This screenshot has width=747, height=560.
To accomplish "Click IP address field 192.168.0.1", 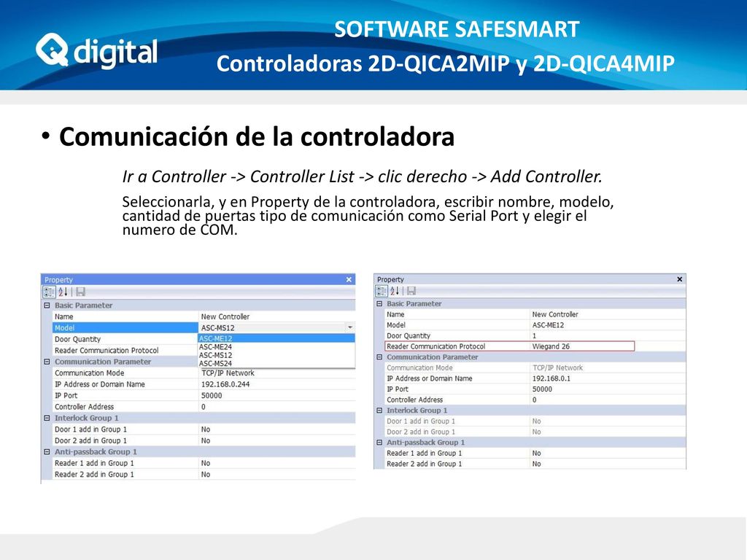I will click(608, 378).
